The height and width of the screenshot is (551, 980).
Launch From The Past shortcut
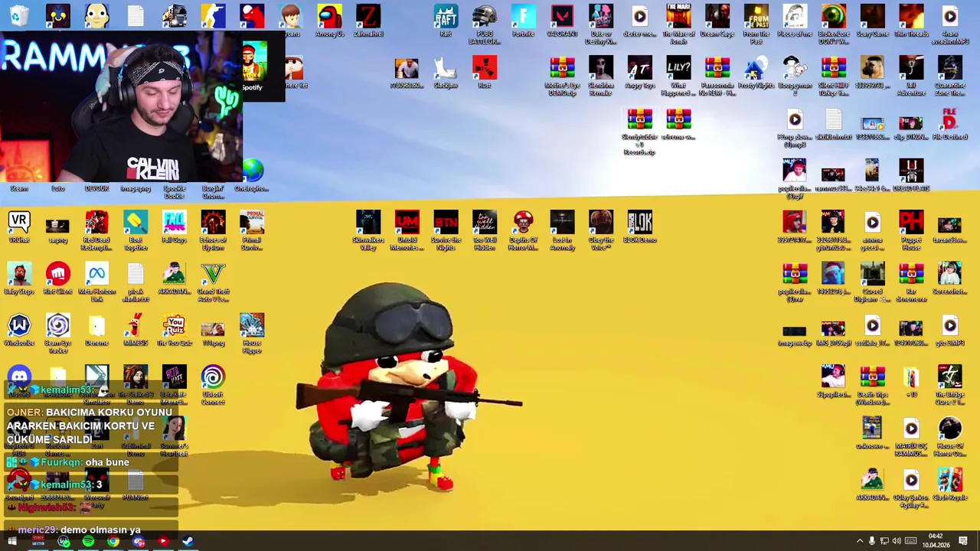click(x=756, y=24)
